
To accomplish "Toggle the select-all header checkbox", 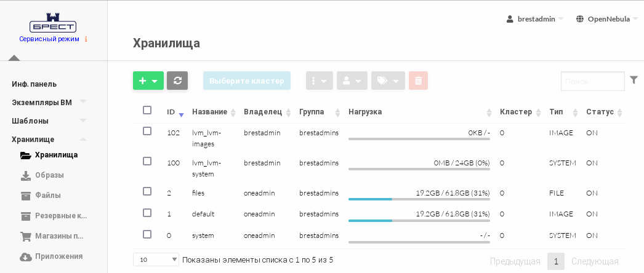I will (147, 110).
